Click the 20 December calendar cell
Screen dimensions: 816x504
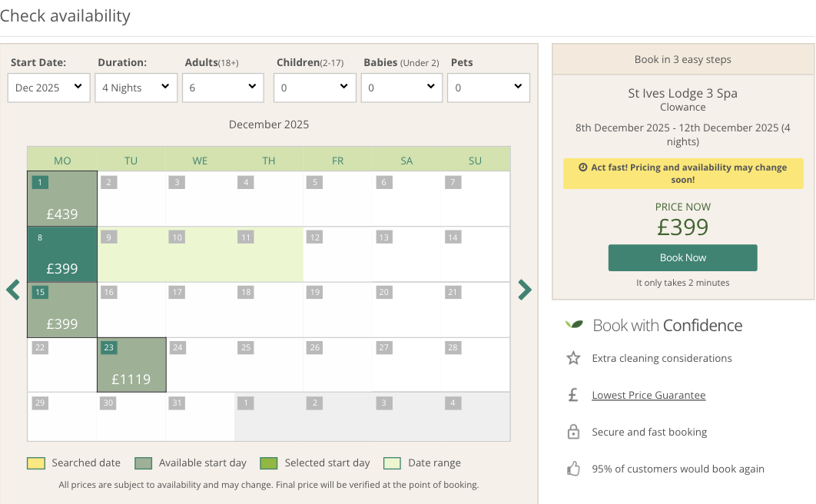(406, 310)
